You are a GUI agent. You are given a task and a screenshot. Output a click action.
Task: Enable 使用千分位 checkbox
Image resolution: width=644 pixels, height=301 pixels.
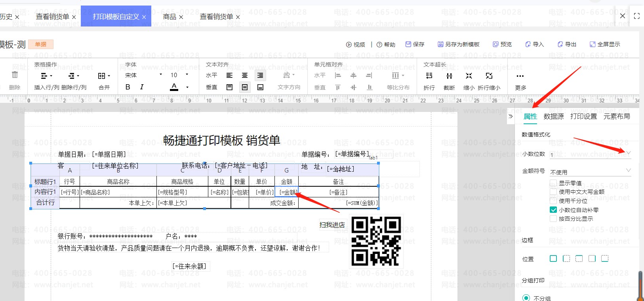553,201
